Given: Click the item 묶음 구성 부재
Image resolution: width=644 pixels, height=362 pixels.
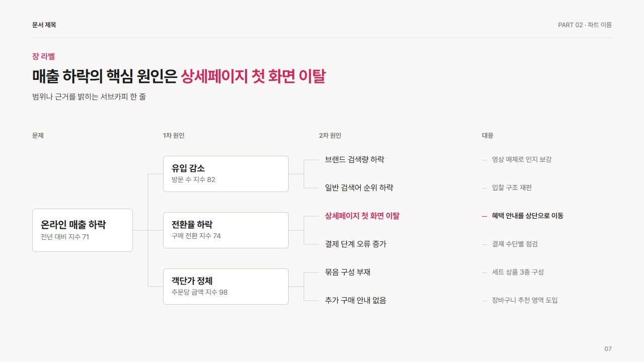Looking at the screenshot, I should click(348, 272).
